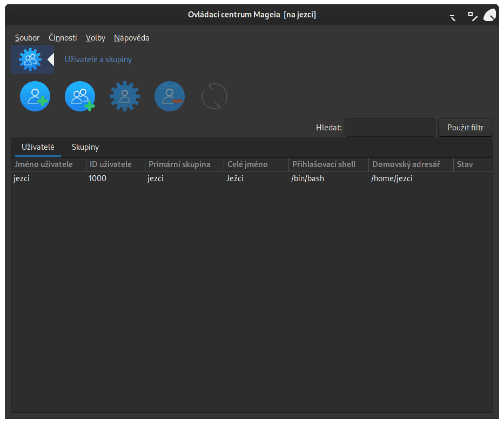This screenshot has height=424, width=504.
Task: Click the white circle icon in title bar
Action: [489, 15]
